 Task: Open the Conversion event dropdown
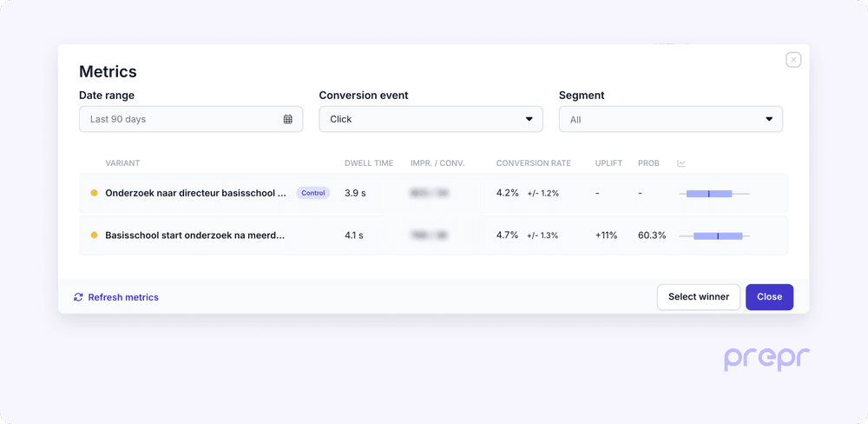pyautogui.click(x=431, y=119)
